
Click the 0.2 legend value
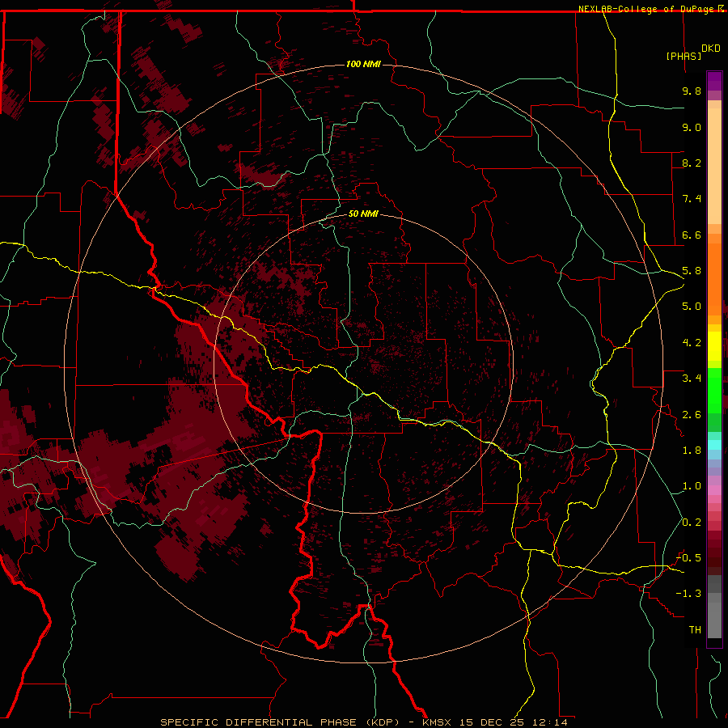click(x=692, y=523)
